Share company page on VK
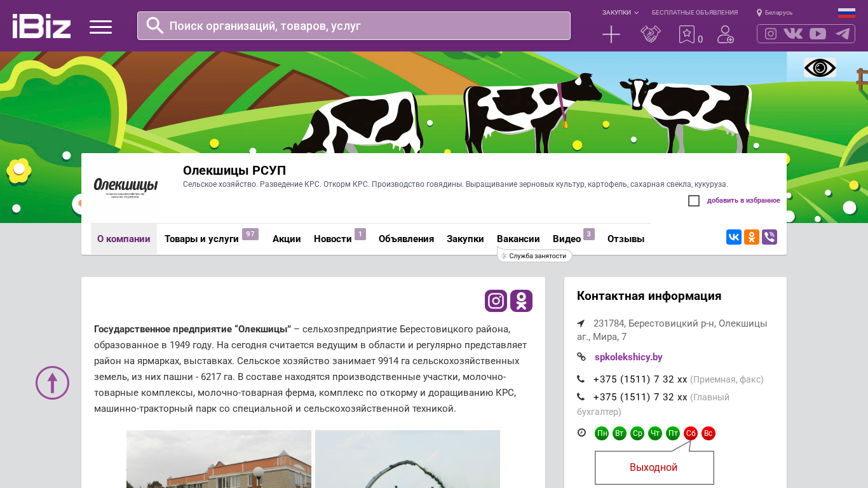Viewport: 868px width, 488px height. (734, 237)
